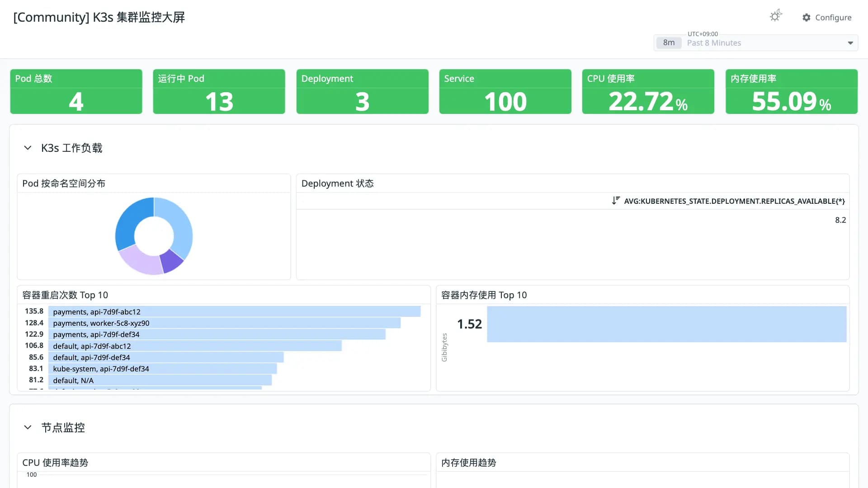Click the Deployment widget showing 3
This screenshot has width=868, height=488.
362,91
